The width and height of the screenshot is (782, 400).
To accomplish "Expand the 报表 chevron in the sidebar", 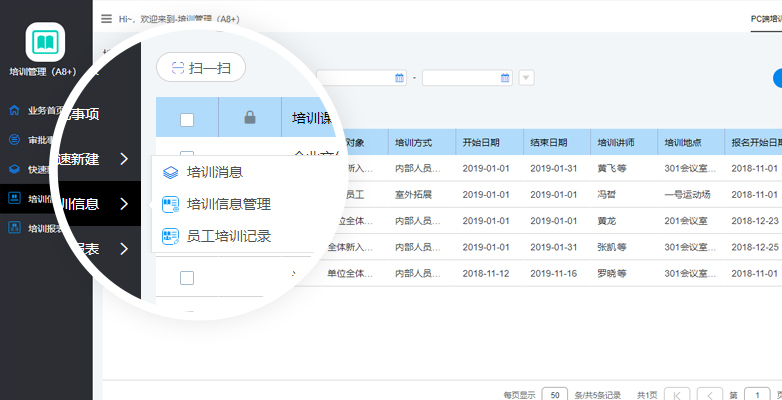I will click(x=123, y=248).
